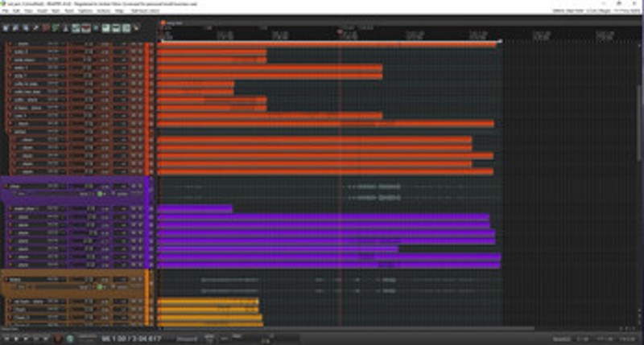Collapse the leads folder track
This screenshot has width=644, height=345.
pos(151,282)
